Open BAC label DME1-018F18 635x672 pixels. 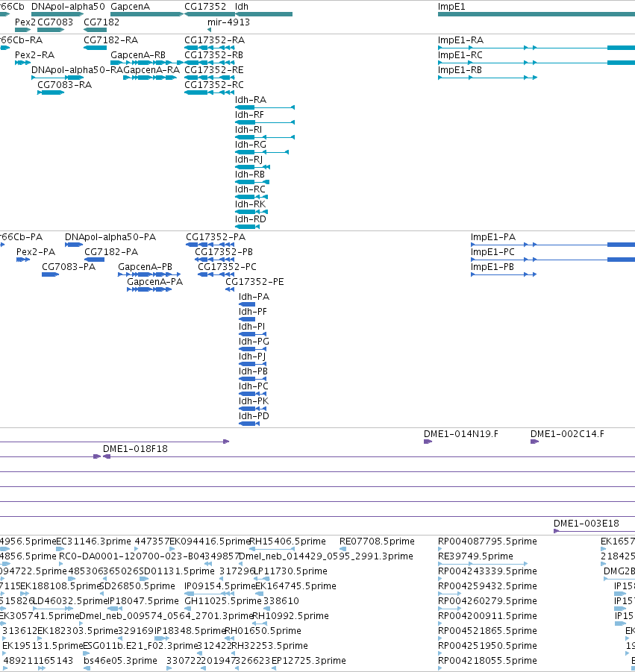click(x=135, y=449)
